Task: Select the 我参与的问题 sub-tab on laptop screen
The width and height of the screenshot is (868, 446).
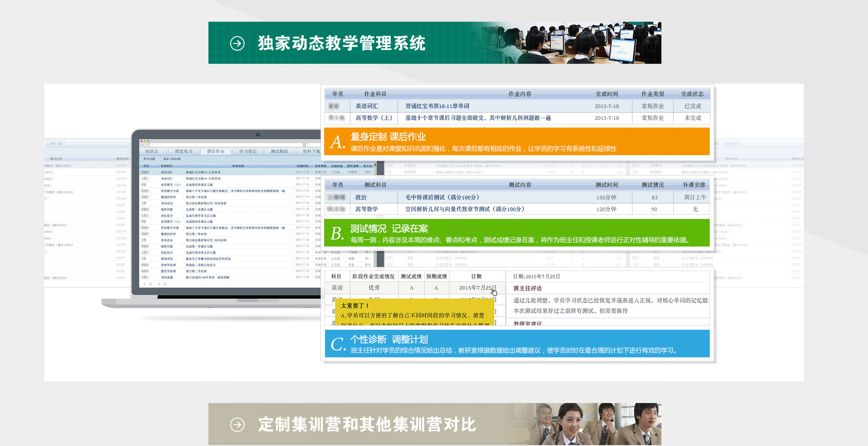Action: [x=172, y=159]
